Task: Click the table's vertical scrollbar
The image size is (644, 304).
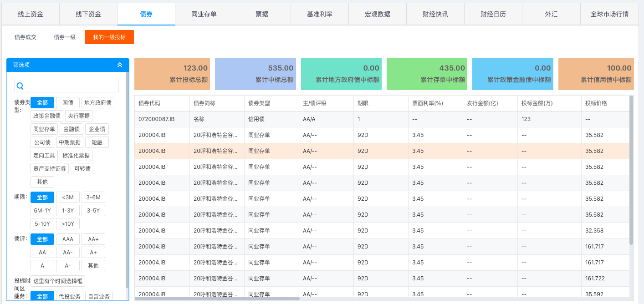Action: point(631,170)
